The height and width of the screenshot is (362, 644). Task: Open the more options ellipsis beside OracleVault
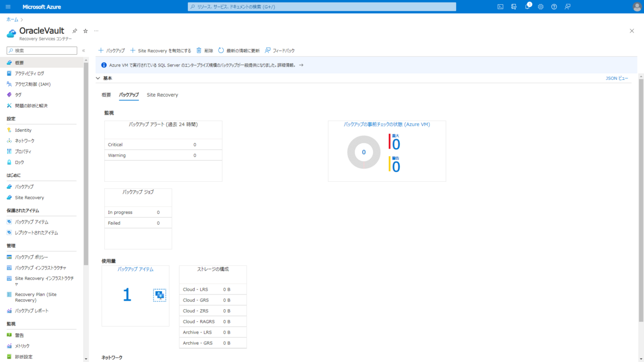(96, 31)
